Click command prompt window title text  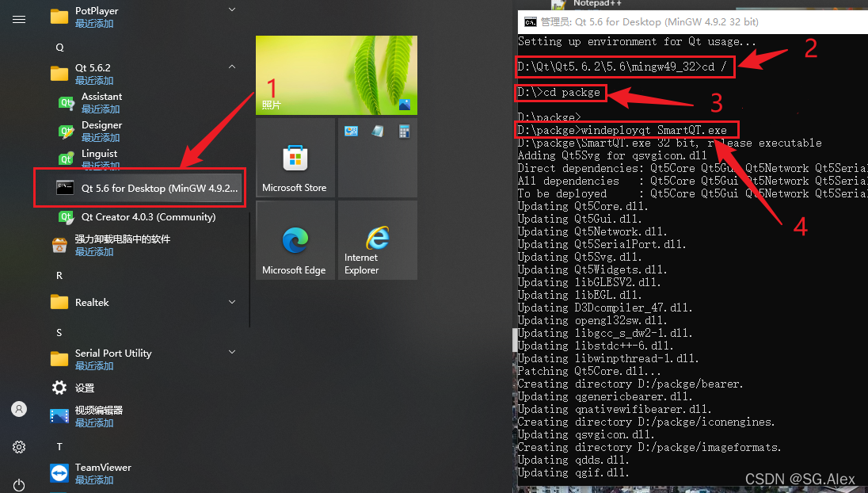(x=649, y=22)
